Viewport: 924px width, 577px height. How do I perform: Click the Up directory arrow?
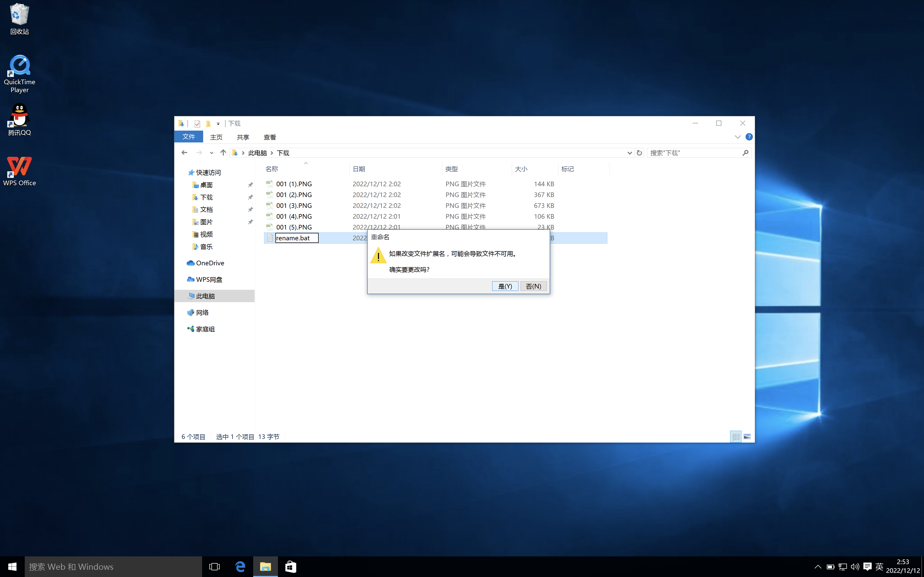(x=223, y=153)
